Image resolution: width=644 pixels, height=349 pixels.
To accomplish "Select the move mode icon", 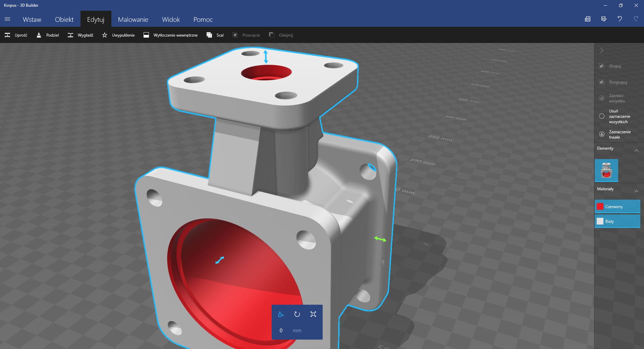I will (x=281, y=314).
